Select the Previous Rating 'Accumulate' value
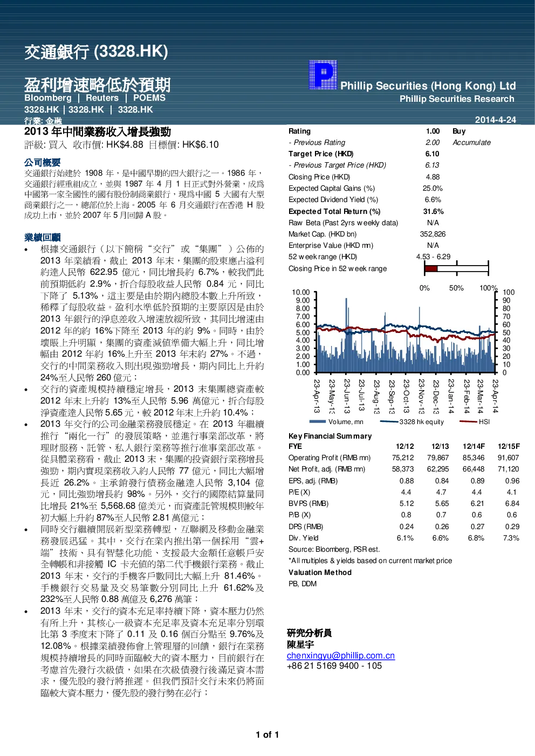Screen dimensions: 535x756 tap(471, 142)
